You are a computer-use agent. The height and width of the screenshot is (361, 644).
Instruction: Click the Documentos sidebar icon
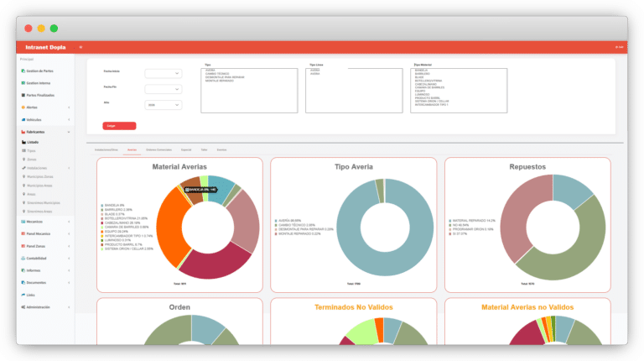click(x=23, y=282)
